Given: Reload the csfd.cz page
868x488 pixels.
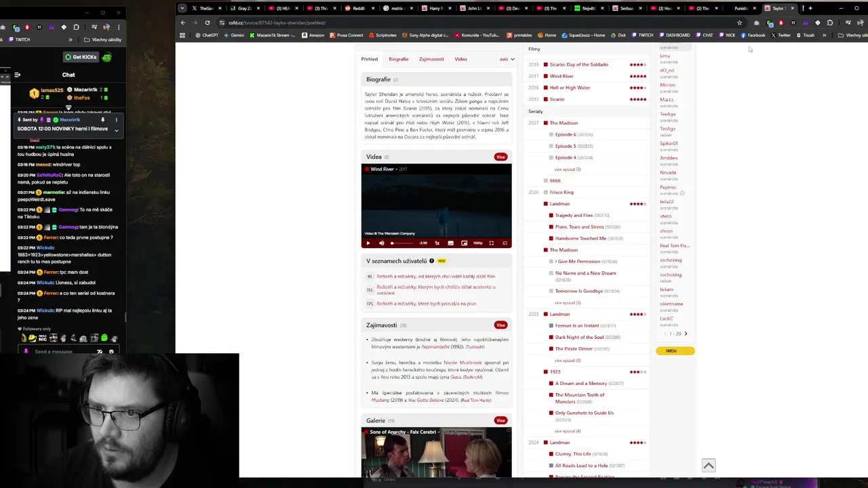Looking at the screenshot, I should coord(208,22).
